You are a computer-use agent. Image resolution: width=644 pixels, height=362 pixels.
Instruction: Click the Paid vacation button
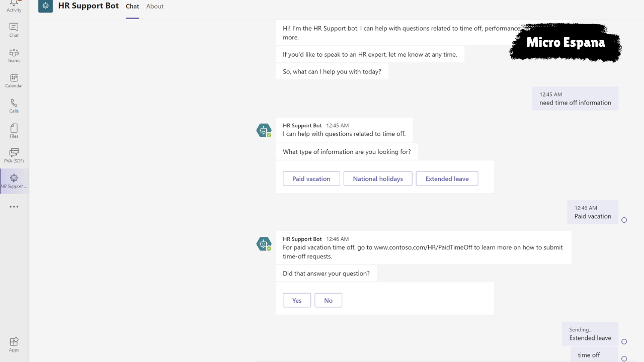tap(311, 178)
